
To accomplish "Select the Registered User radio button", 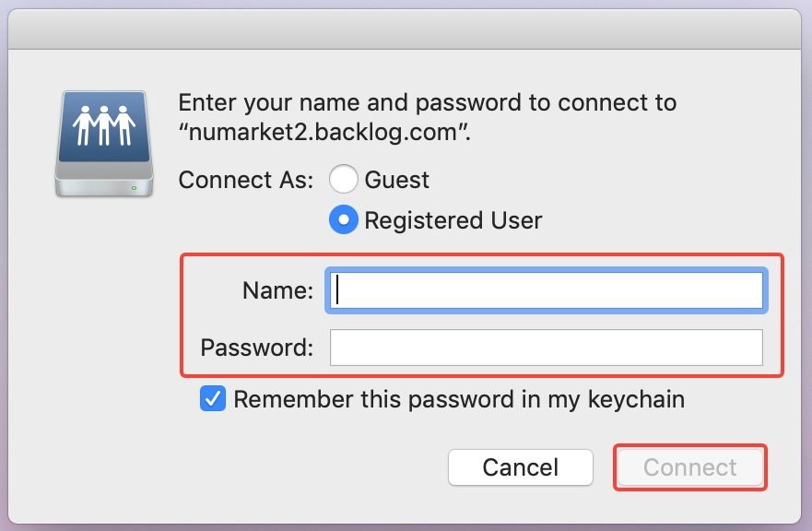I will (344, 220).
